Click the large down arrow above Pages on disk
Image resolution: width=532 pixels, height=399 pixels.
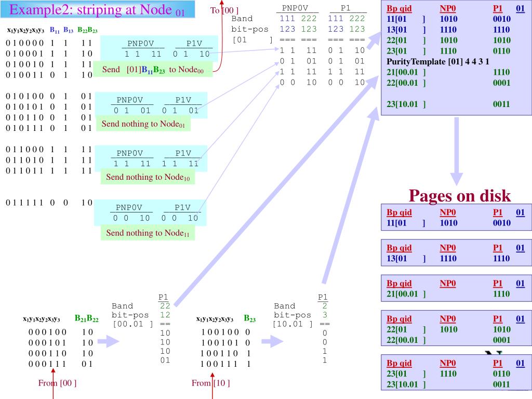pyautogui.click(x=456, y=151)
